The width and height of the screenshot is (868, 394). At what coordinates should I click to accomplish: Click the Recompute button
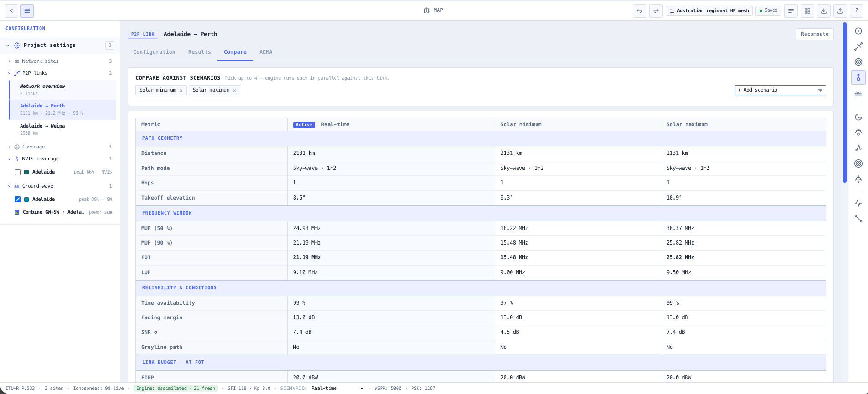(x=815, y=34)
